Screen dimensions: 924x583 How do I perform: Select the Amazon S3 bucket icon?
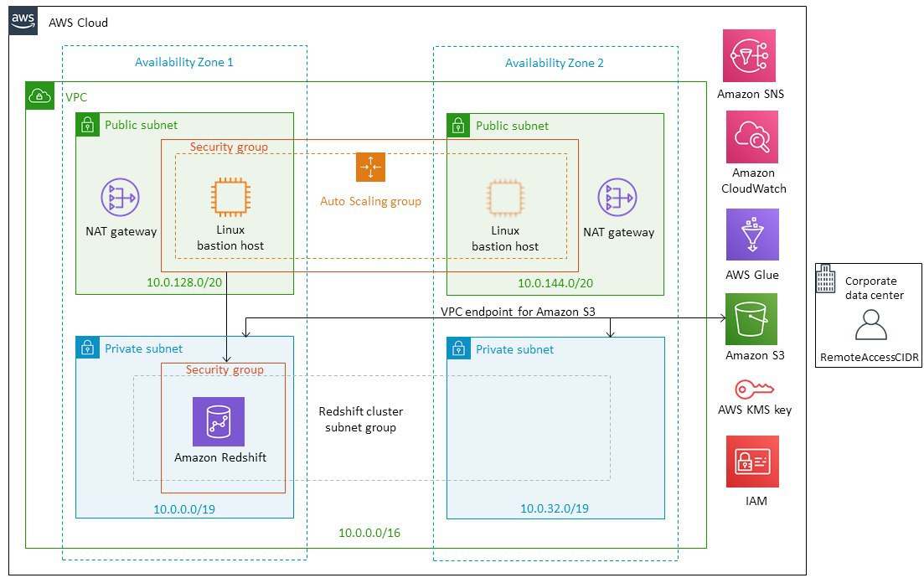[x=751, y=319]
